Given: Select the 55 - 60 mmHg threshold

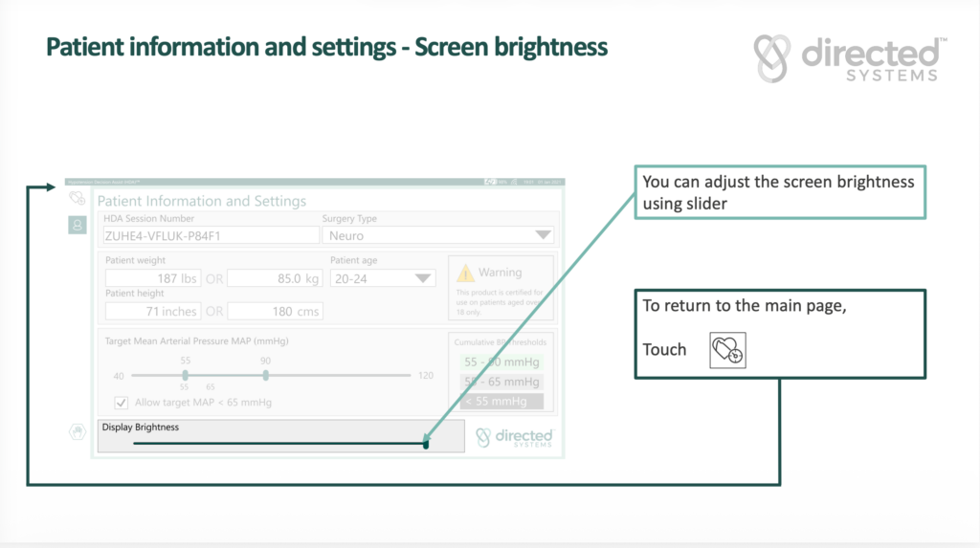Looking at the screenshot, I should pyautogui.click(x=501, y=362).
